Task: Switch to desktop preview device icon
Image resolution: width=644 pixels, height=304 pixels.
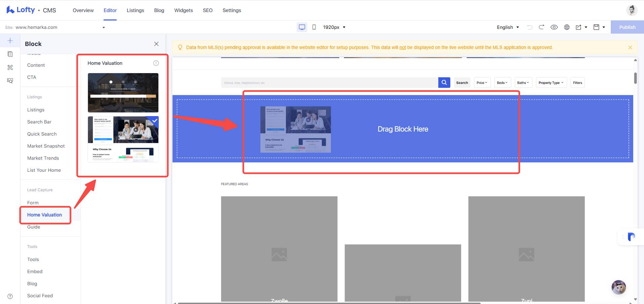Action: 302,27
